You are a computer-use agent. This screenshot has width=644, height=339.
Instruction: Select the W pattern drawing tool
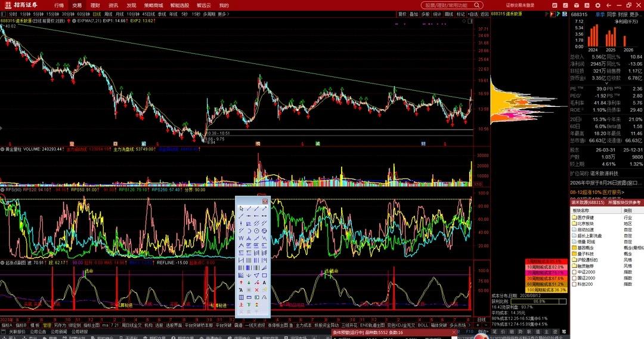tap(241, 238)
